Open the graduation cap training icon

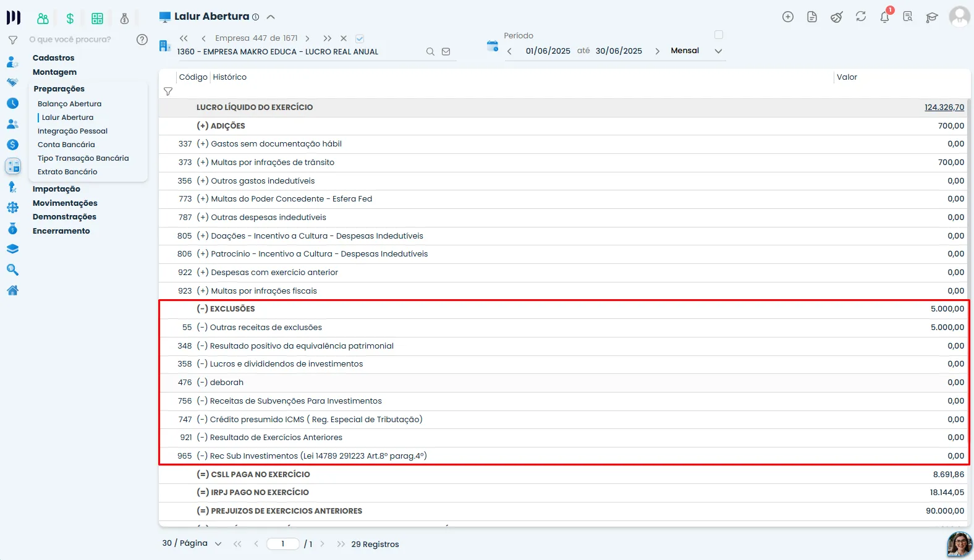(932, 17)
